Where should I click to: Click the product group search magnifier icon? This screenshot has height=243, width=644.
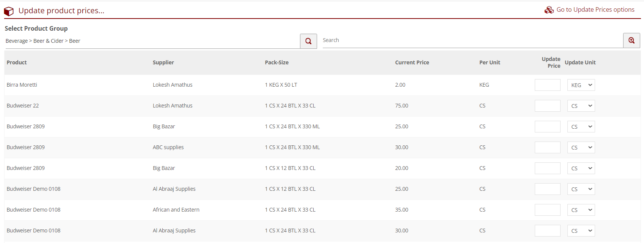[308, 41]
